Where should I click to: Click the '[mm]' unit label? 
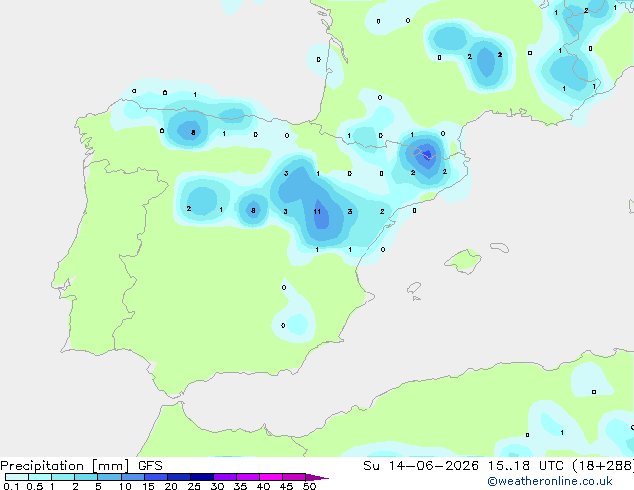(x=111, y=466)
